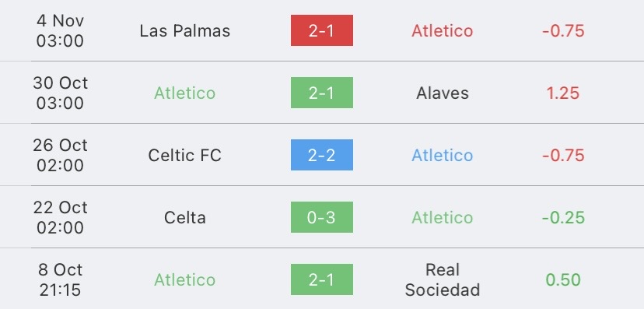Open the green 0-3 score badge
The height and width of the screenshot is (309, 644).
[x=321, y=217]
